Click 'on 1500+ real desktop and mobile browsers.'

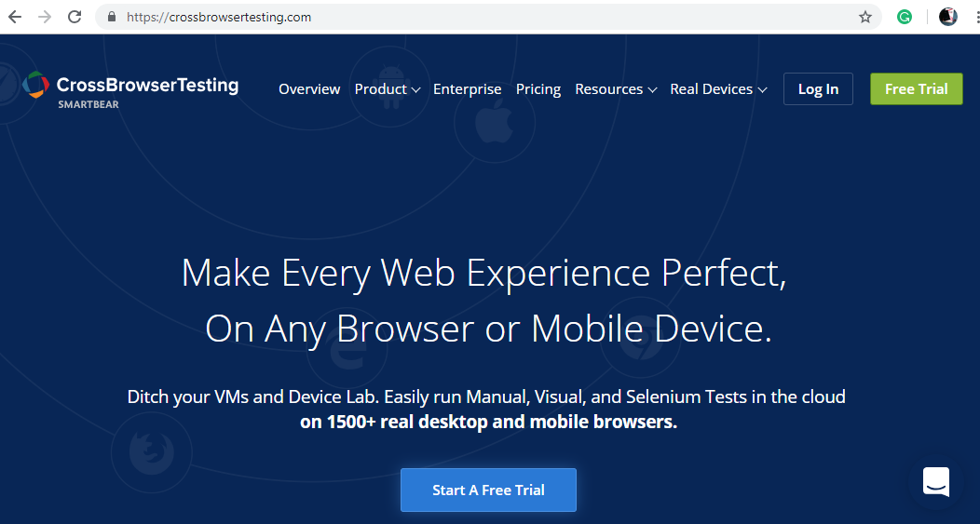pos(488,422)
